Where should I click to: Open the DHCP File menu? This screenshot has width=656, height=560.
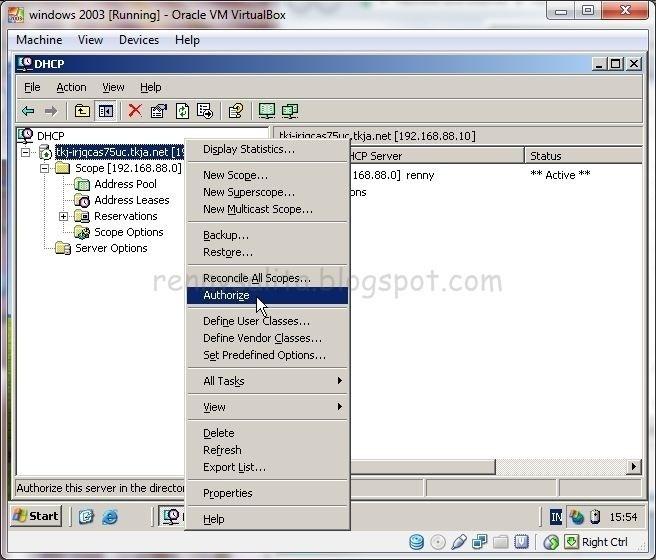click(32, 87)
